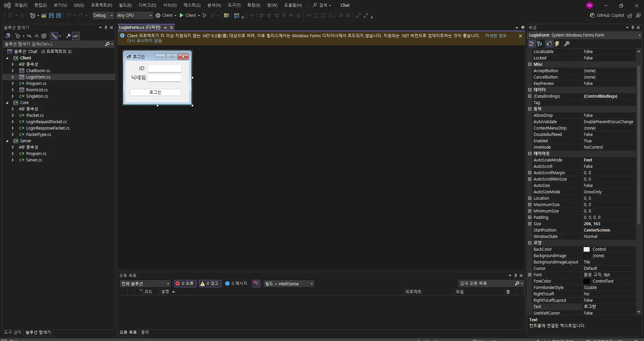Switch views icon in Solution Explorer toolbar
The image size is (644, 341).
(7, 36)
